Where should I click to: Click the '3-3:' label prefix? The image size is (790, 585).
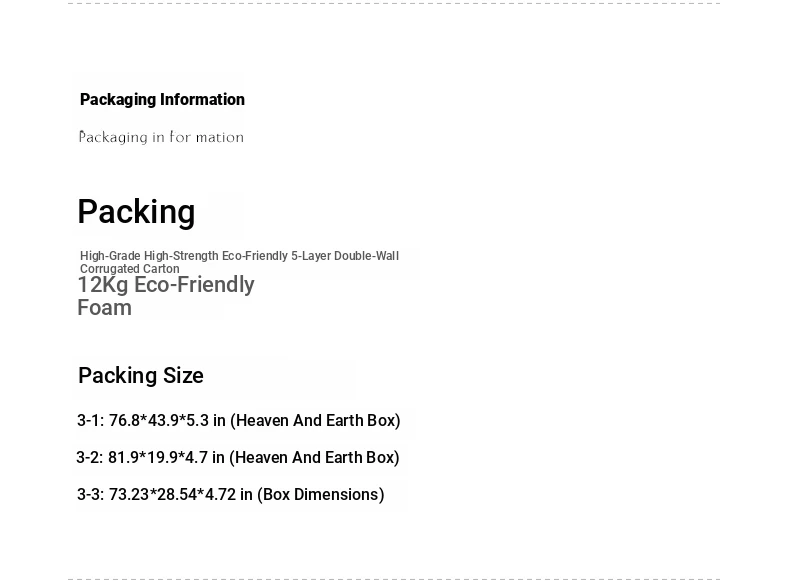pyautogui.click(x=91, y=494)
